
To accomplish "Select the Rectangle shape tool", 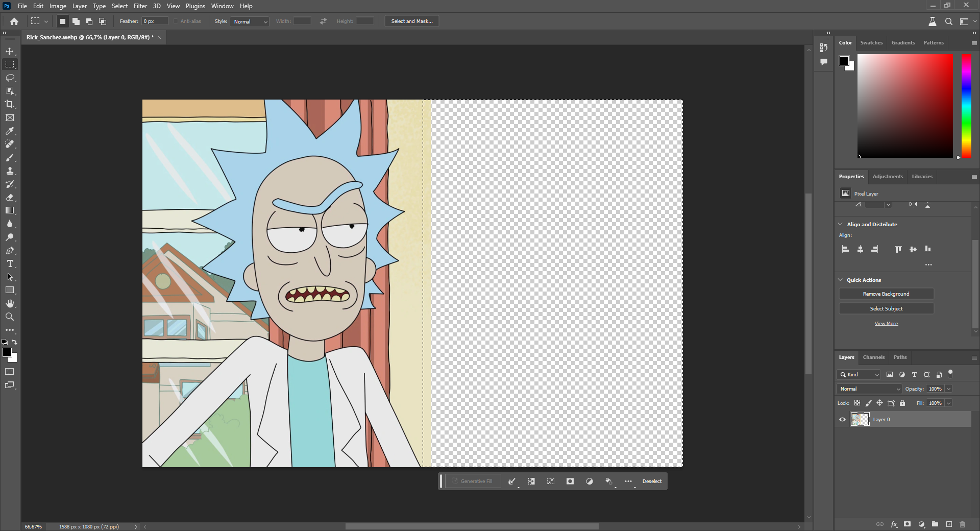I will 10,290.
